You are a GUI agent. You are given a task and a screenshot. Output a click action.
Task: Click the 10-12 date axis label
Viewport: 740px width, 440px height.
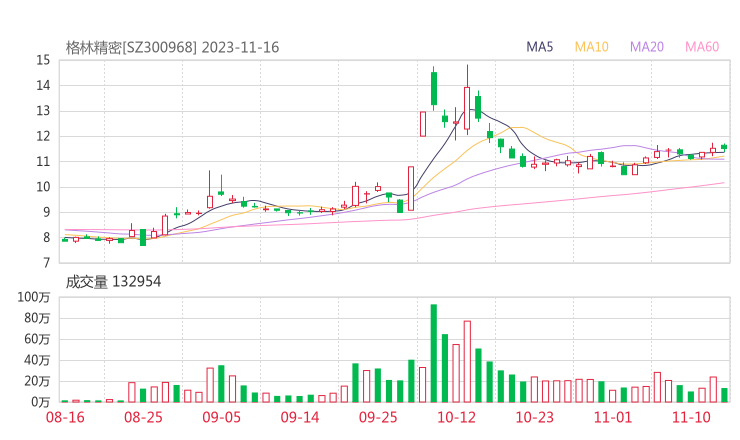pyautogui.click(x=456, y=417)
